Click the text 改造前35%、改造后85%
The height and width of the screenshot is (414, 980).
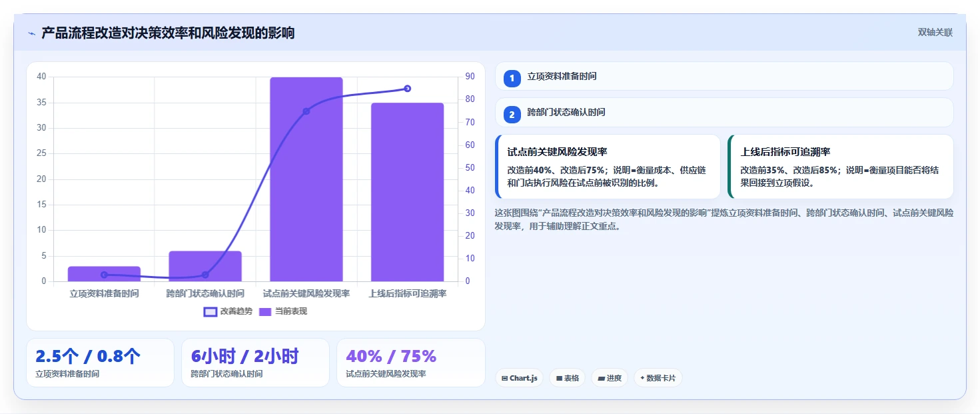[x=789, y=170]
